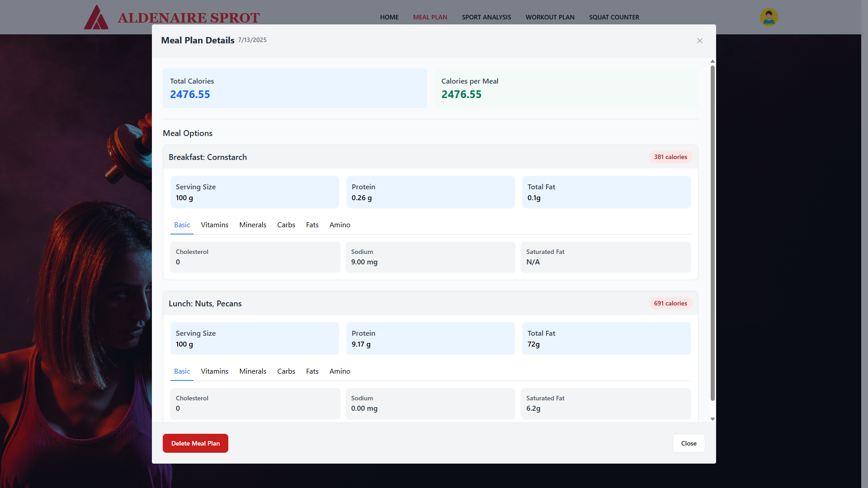This screenshot has height=488, width=868.
Task: Click Saturated Fat N/A value
Action: tap(533, 262)
